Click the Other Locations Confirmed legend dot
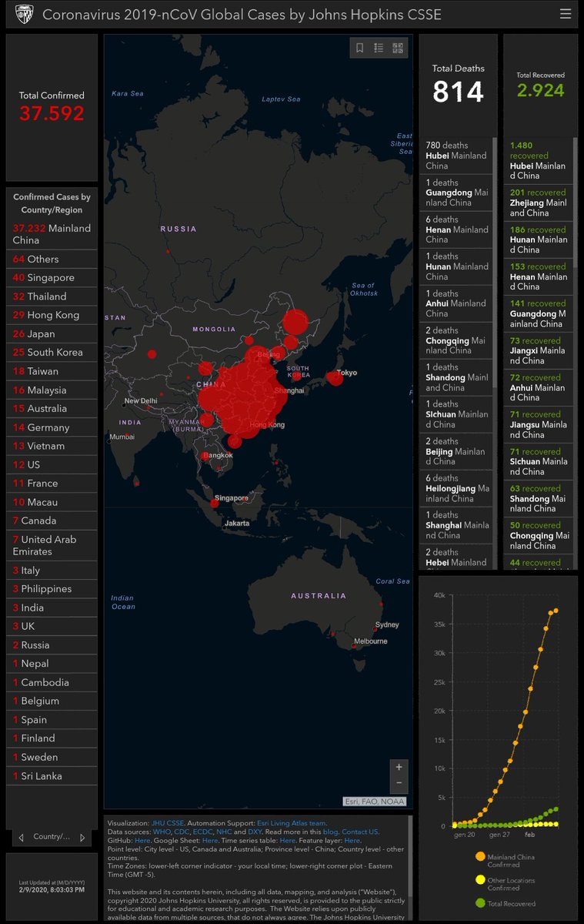The image size is (584, 924). (481, 880)
